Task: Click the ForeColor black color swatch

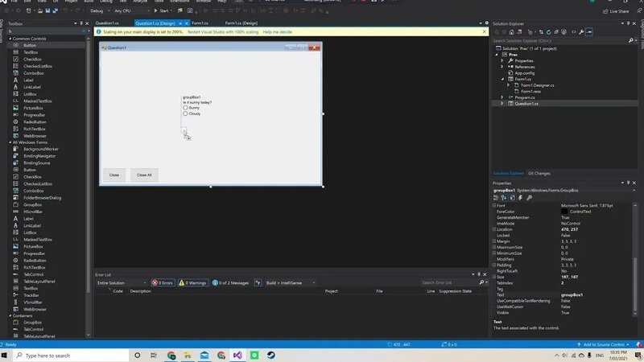Action: click(564, 212)
